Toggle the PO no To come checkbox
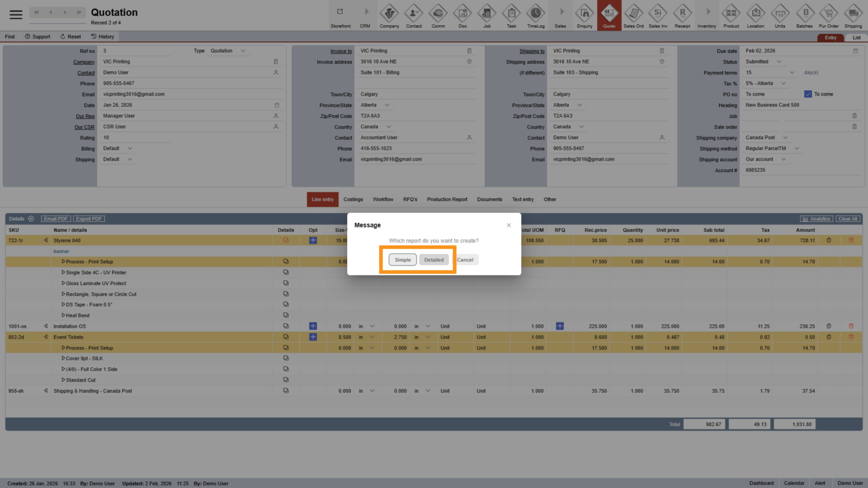This screenshot has height=488, width=868. pyautogui.click(x=808, y=94)
